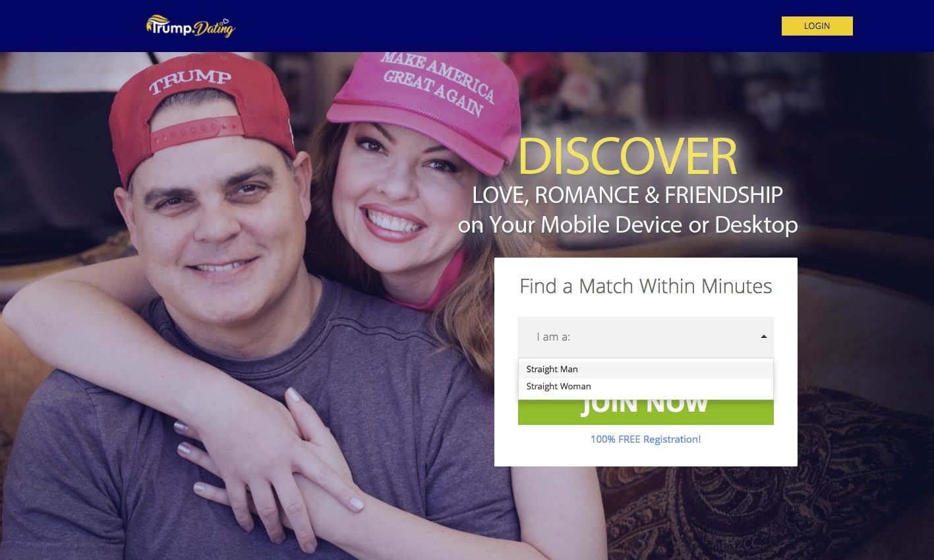The image size is (934, 560).
Task: Open the 100% FREE Registration link
Action: point(645,439)
